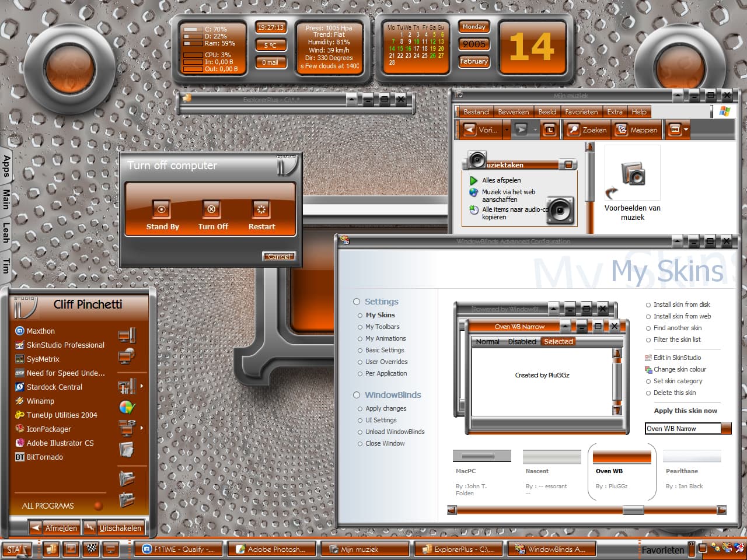Open SysMetrix from the start menu
The width and height of the screenshot is (747, 560).
click(x=37, y=359)
